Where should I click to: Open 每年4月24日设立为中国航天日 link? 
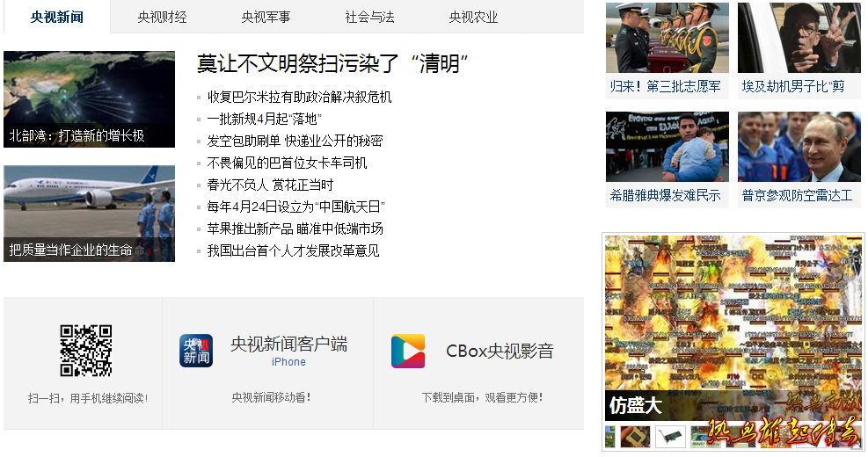(295, 207)
